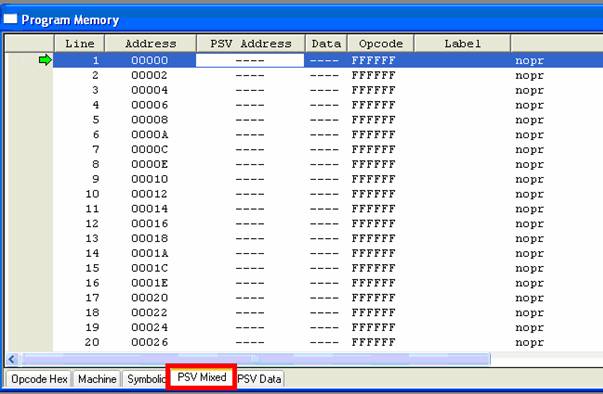Click the green program counter arrow

point(45,60)
